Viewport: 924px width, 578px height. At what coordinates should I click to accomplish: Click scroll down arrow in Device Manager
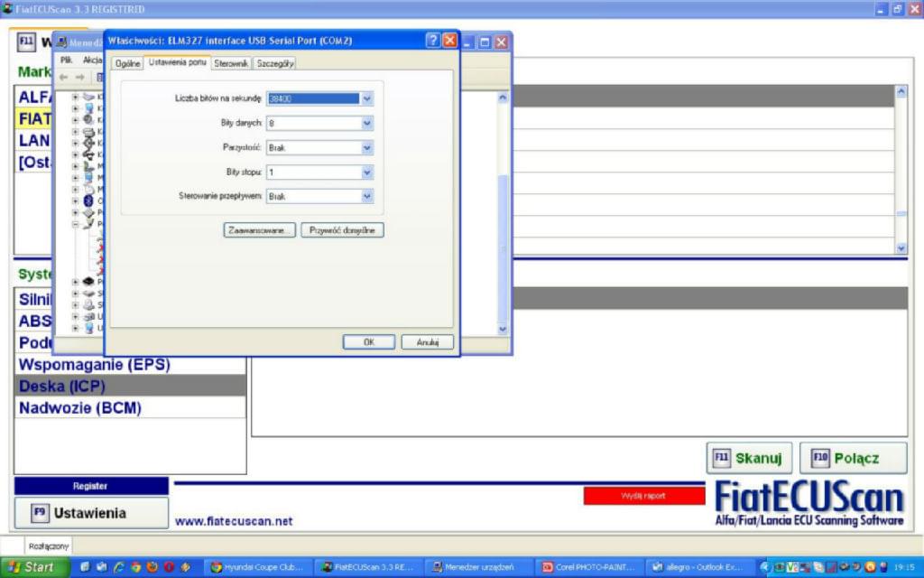[503, 330]
